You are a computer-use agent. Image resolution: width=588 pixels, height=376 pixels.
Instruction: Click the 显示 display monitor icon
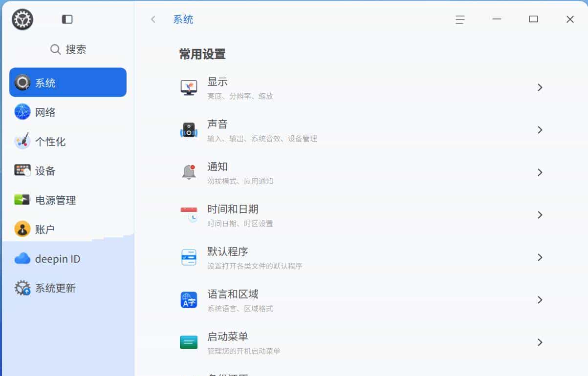[189, 87]
